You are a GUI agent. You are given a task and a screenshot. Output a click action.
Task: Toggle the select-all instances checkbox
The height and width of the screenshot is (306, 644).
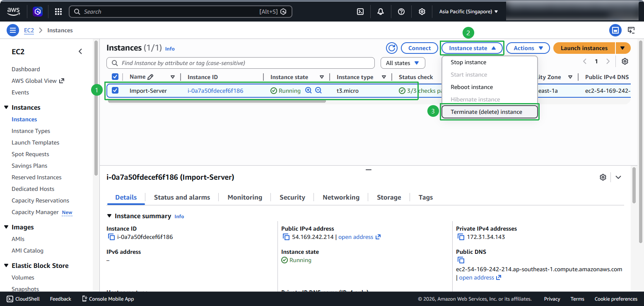pyautogui.click(x=115, y=77)
